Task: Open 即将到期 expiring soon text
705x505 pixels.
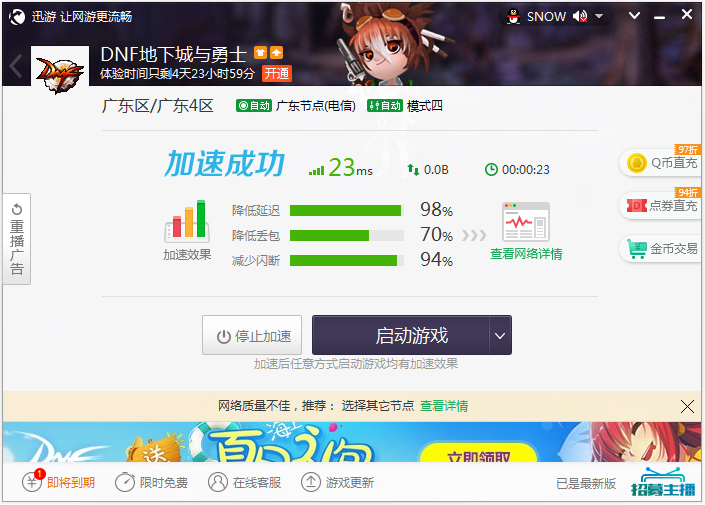Action: tap(71, 483)
